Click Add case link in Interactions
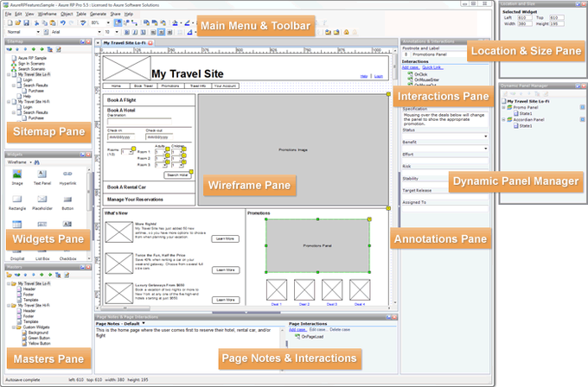This screenshot has height=387, width=588. pos(411,67)
